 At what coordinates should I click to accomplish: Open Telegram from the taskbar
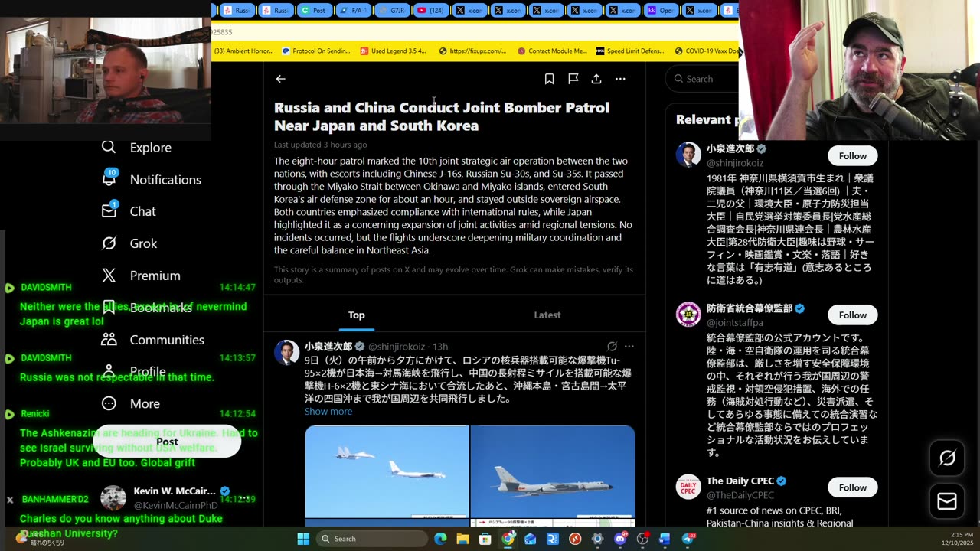point(688,539)
